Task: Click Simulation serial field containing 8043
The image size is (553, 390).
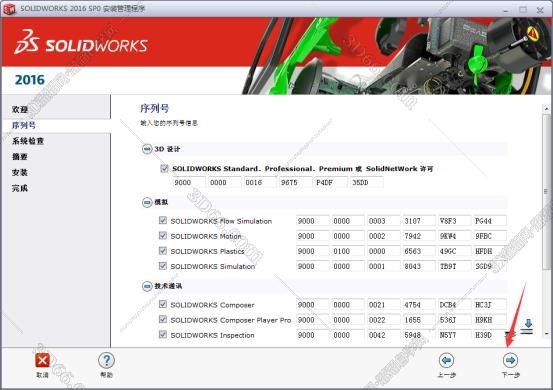Action: tap(419, 266)
